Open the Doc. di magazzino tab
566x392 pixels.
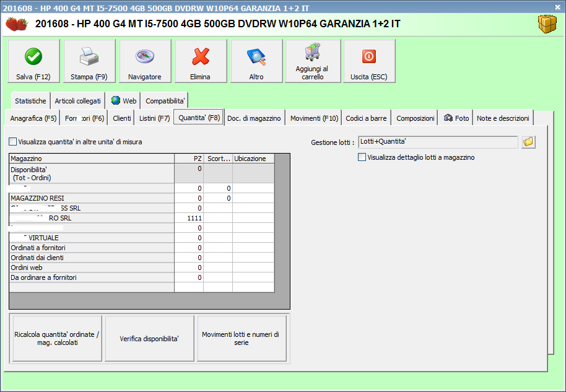(254, 118)
